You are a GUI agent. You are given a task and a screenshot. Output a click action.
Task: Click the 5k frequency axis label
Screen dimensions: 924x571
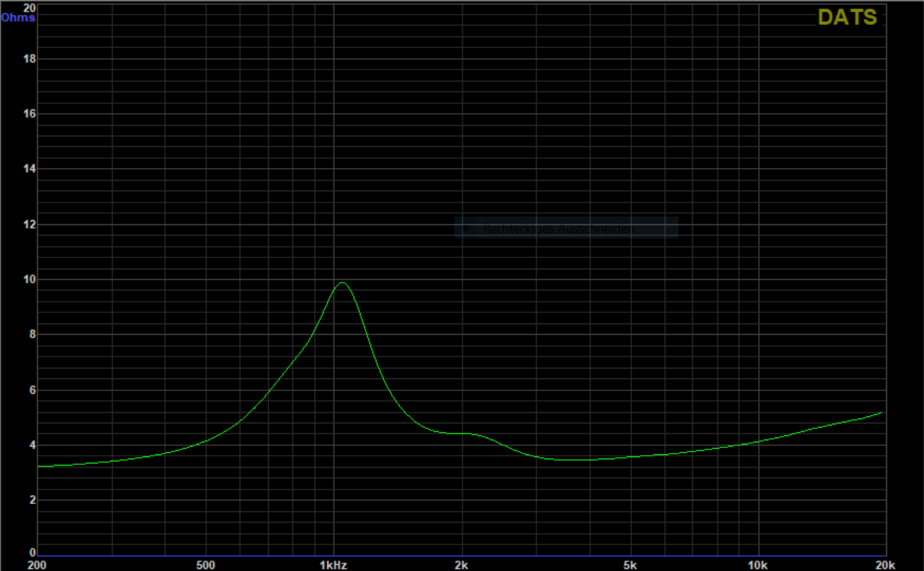point(631,565)
